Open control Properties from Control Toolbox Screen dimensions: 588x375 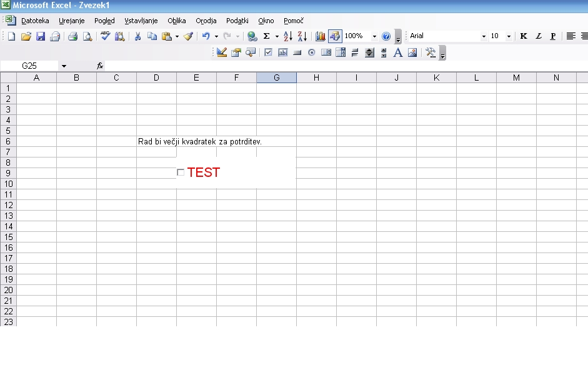236,53
